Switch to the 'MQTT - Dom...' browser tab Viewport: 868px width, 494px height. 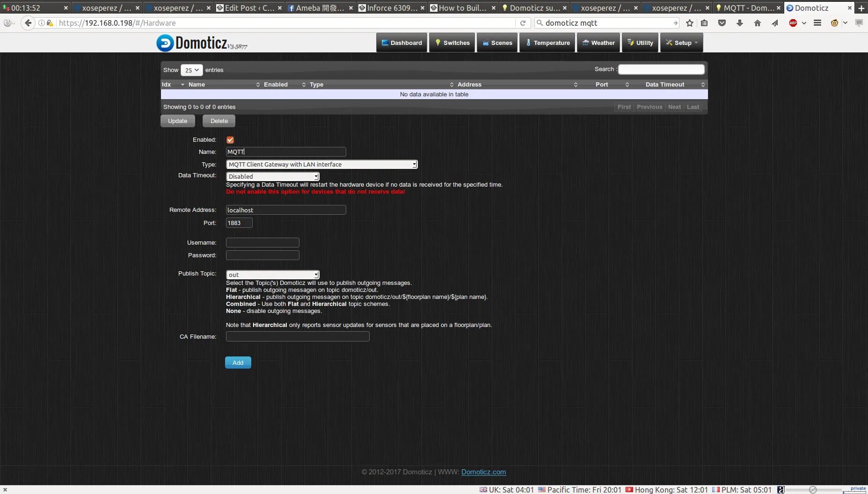point(748,8)
